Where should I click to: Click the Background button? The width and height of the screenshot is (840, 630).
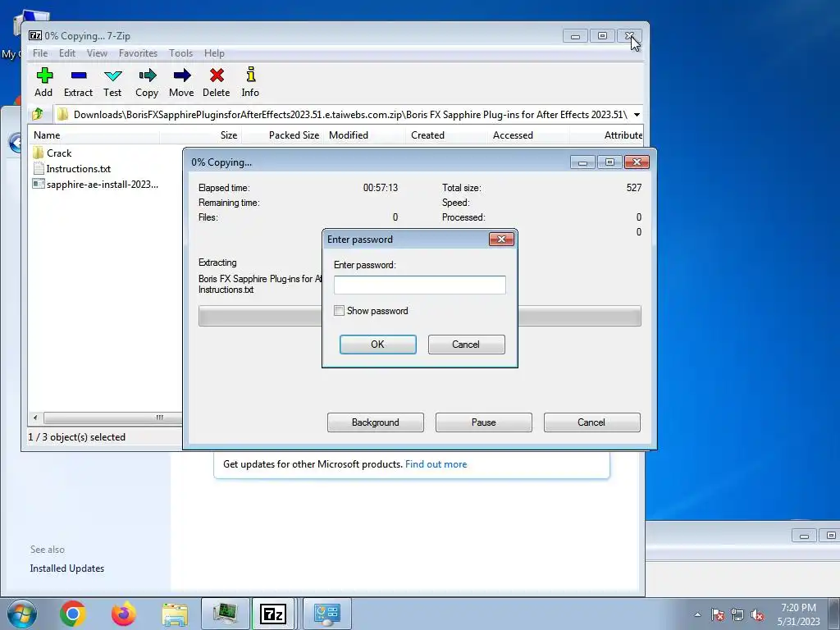click(x=376, y=422)
